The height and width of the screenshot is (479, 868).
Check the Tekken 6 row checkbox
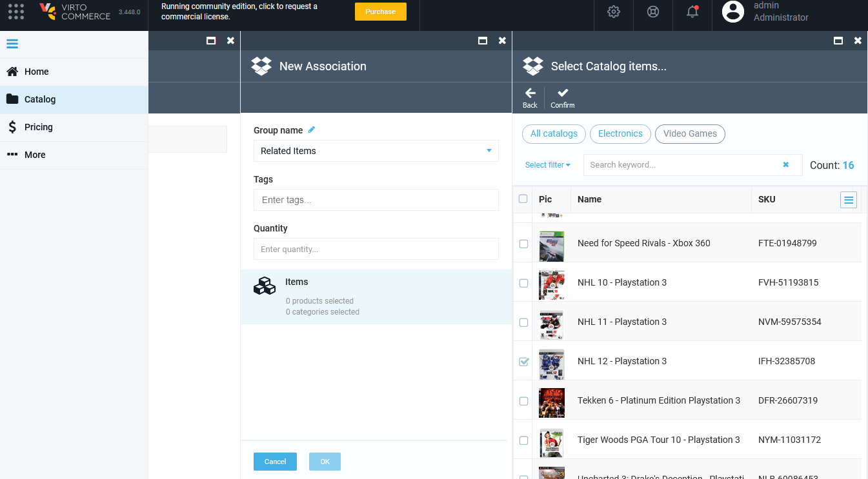point(523,401)
